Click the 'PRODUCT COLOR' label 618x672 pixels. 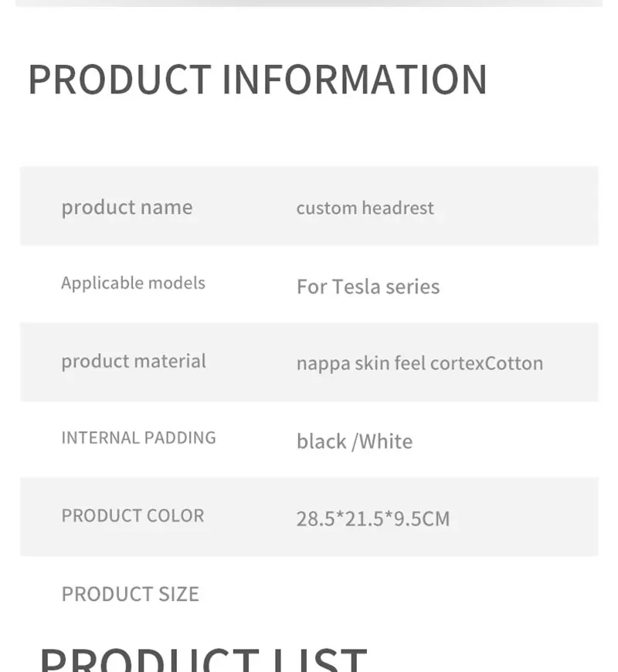point(133,515)
